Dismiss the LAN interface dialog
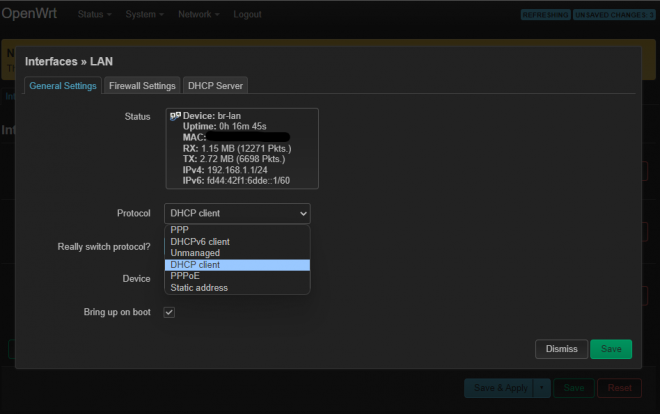The height and width of the screenshot is (414, 660). (x=561, y=349)
